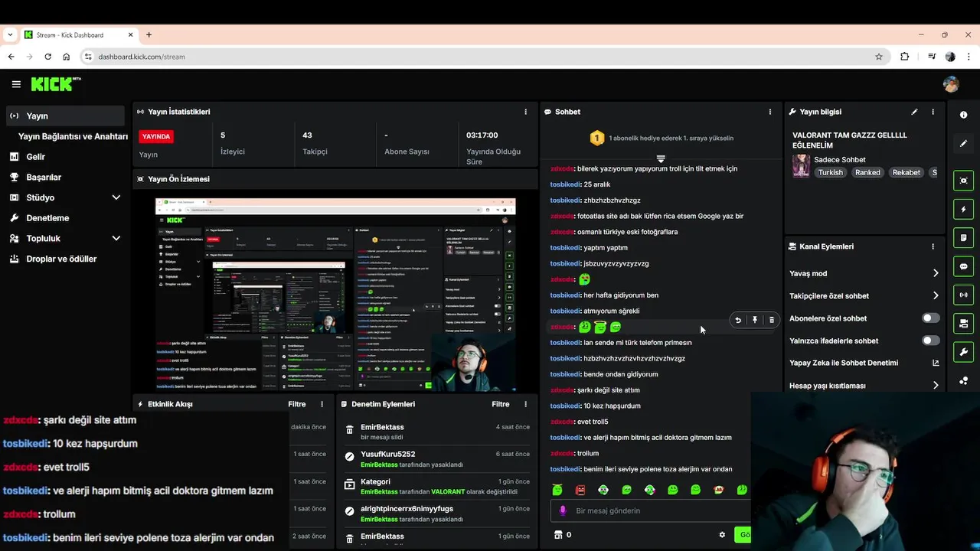
Task: Click the screen capture icon in right sidebar
Action: (x=963, y=181)
